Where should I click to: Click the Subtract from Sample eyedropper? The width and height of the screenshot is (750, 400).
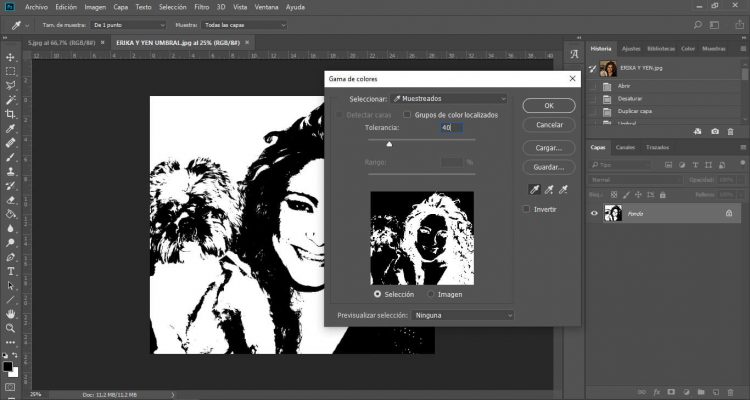click(x=563, y=190)
